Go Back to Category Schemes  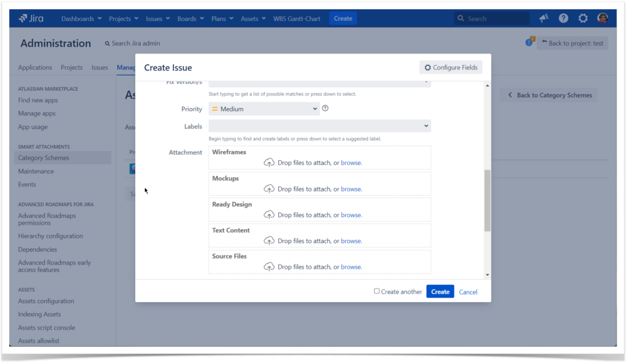pyautogui.click(x=549, y=95)
